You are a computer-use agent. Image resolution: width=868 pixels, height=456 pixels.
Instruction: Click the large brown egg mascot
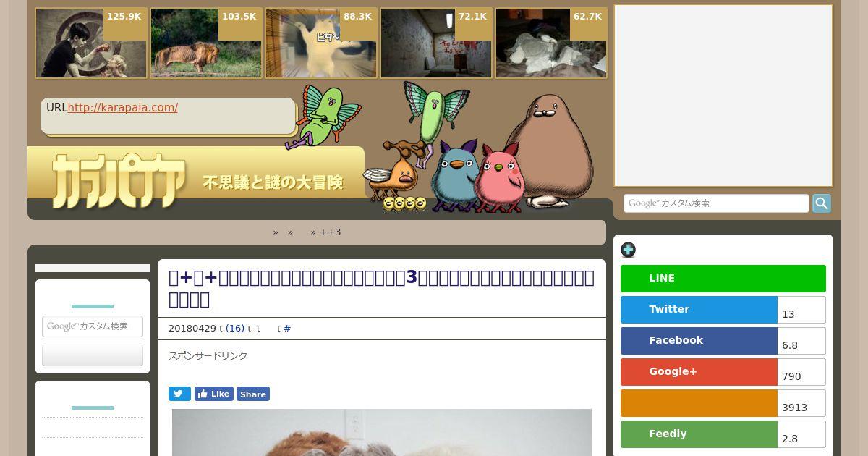pyautogui.click(x=550, y=151)
